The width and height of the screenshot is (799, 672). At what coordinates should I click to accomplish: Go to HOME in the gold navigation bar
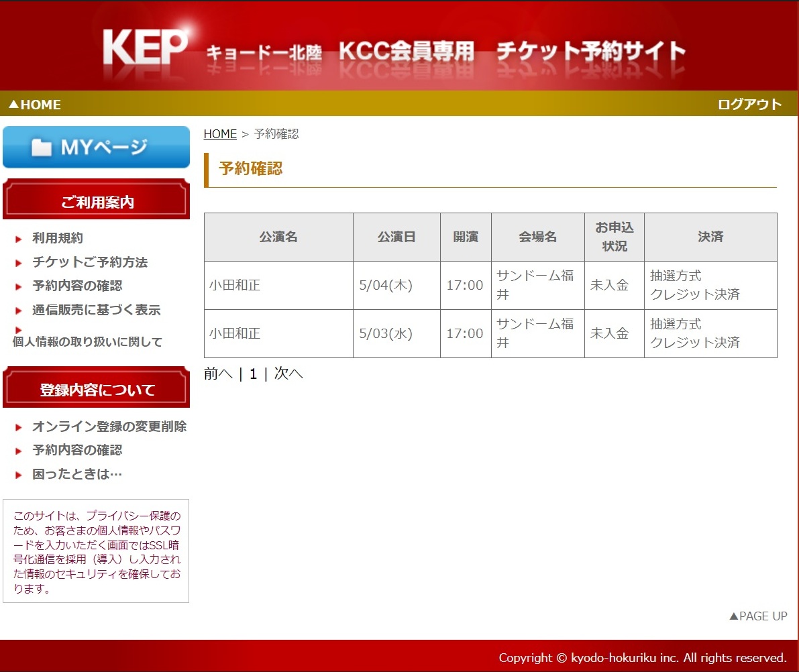[x=35, y=105]
